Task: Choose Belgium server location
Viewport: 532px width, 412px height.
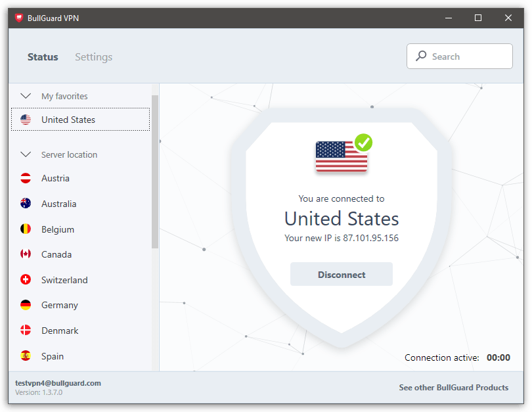Action: pos(80,229)
